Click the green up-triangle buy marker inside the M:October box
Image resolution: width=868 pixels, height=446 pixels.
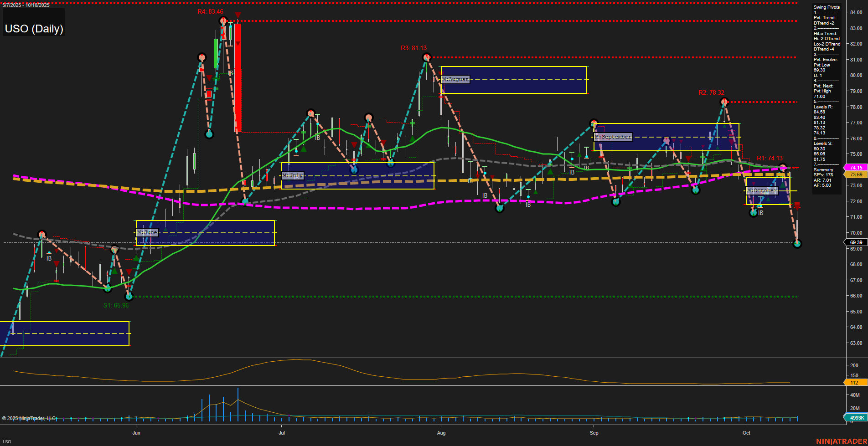click(x=782, y=185)
